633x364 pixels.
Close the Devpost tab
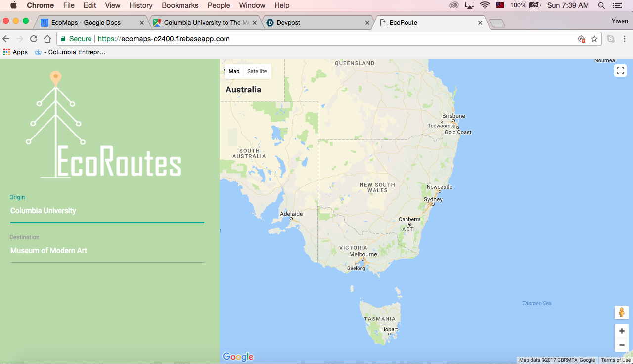pos(367,23)
